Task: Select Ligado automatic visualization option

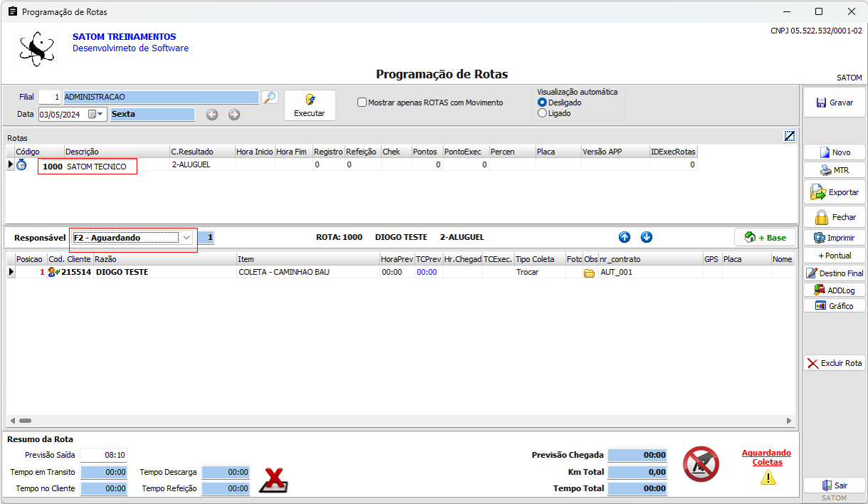Action: click(x=542, y=113)
